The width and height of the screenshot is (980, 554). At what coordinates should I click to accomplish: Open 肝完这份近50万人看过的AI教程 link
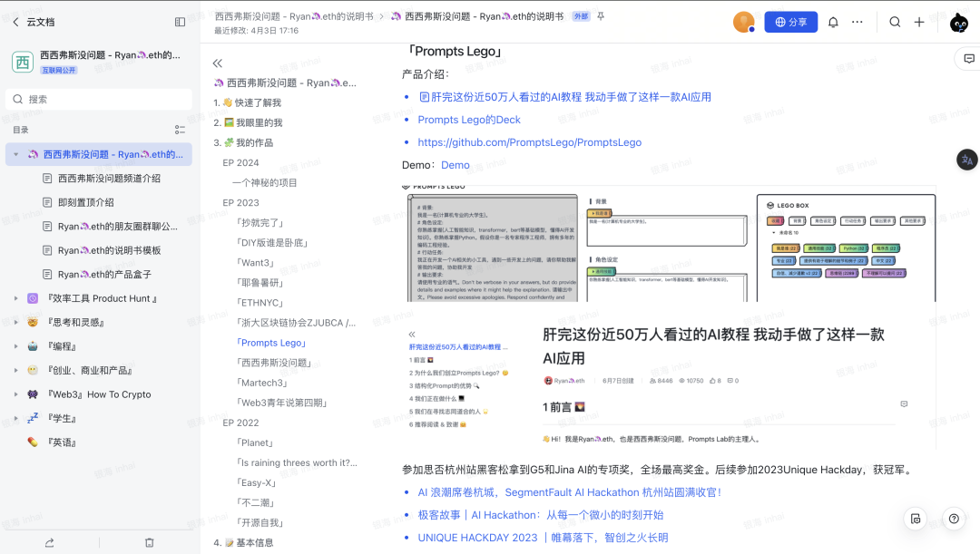click(x=565, y=97)
